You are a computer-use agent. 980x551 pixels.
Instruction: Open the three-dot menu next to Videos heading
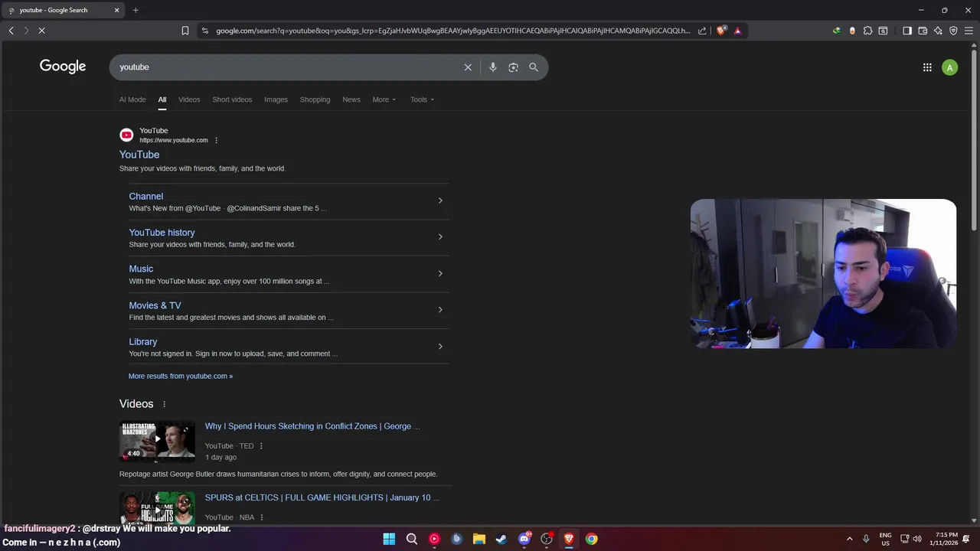[164, 404]
